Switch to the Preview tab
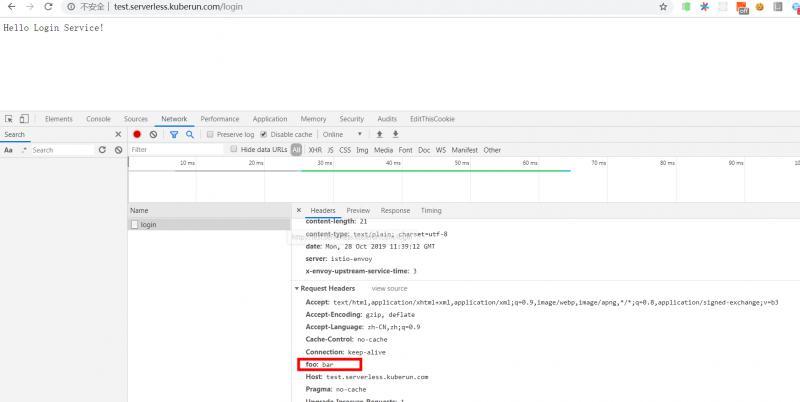 (358, 210)
